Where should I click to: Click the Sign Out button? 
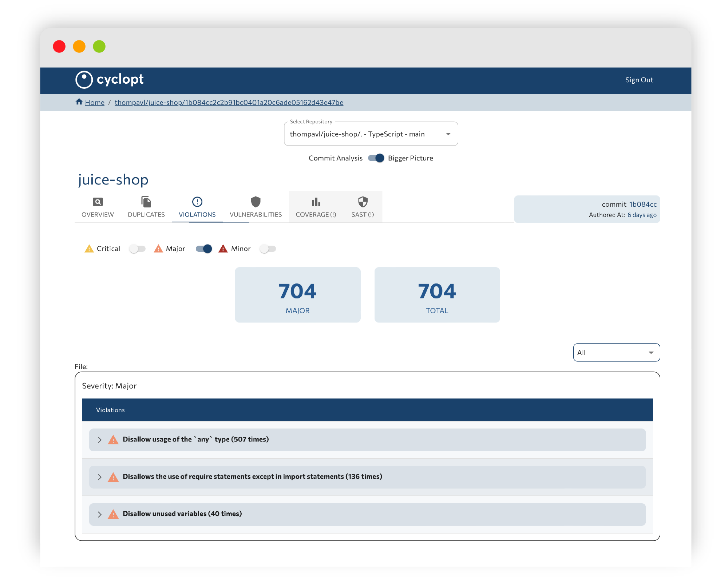click(x=639, y=80)
